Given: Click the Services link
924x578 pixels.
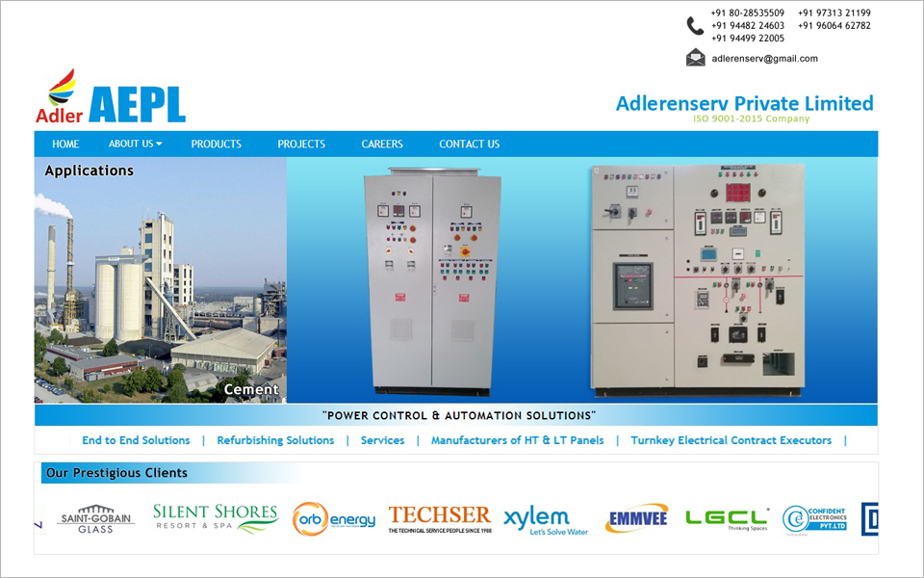Looking at the screenshot, I should pos(382,440).
